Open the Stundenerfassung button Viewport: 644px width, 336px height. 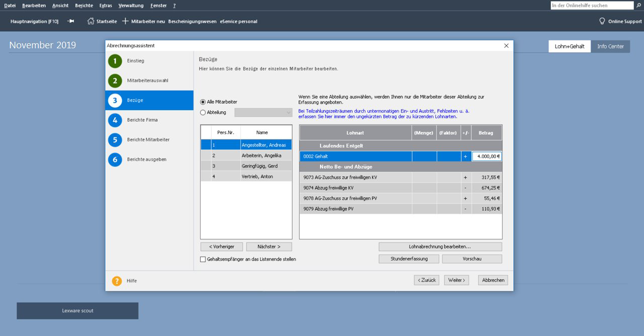(409, 259)
